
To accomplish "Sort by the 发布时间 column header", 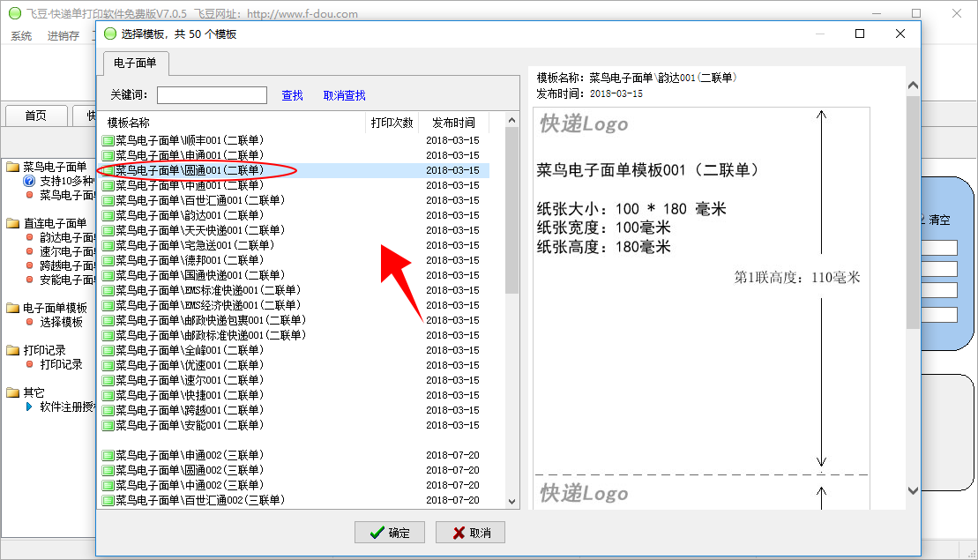I will [453, 123].
